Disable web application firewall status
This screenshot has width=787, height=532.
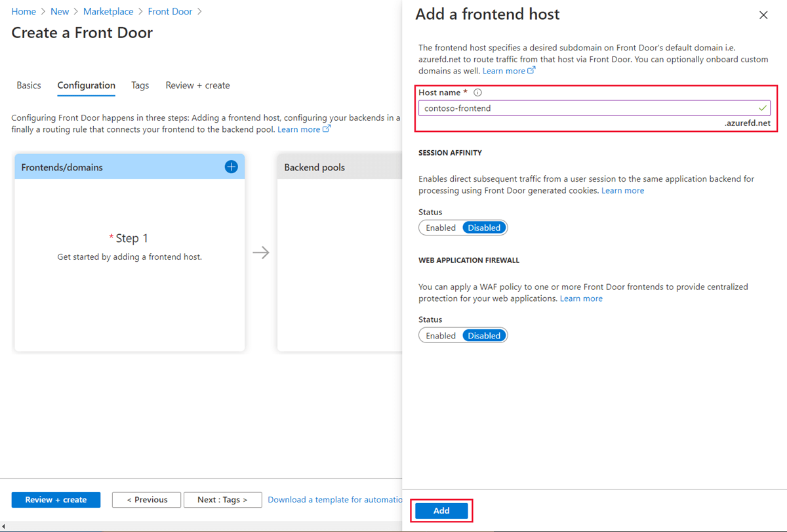(484, 335)
